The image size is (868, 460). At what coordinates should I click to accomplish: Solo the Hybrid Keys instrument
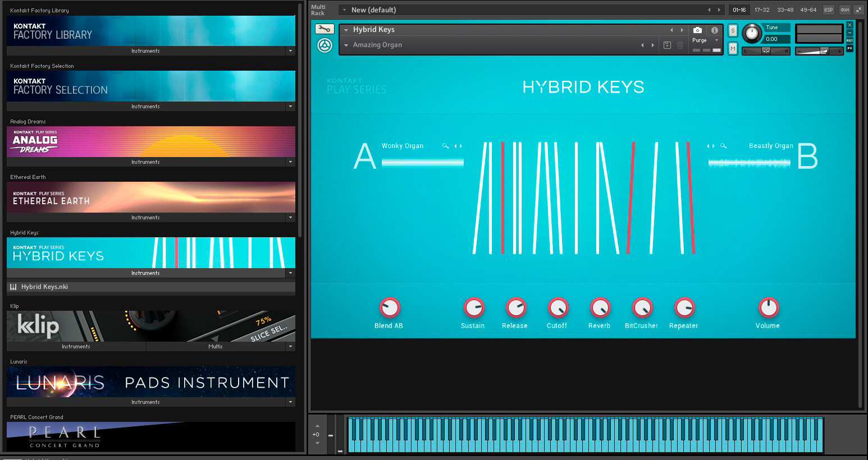click(733, 30)
